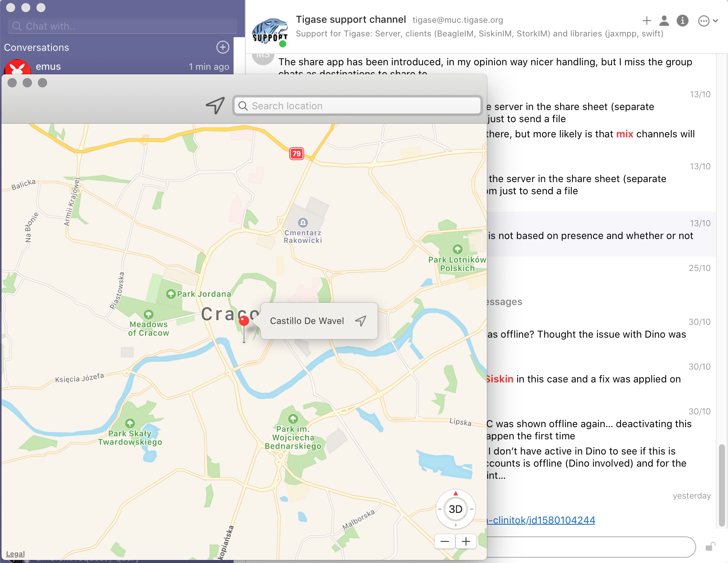Click the Malborska street label on map
Screen dimensions: 728x563
click(358, 519)
